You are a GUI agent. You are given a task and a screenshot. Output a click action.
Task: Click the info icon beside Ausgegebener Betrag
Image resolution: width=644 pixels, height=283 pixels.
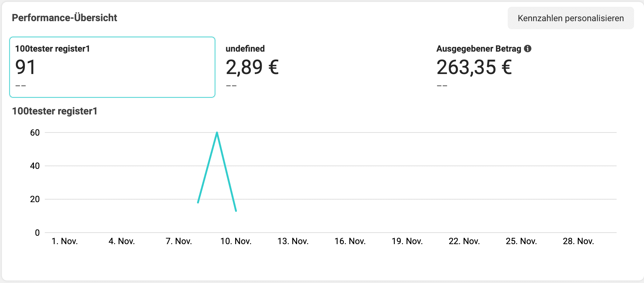click(x=528, y=49)
